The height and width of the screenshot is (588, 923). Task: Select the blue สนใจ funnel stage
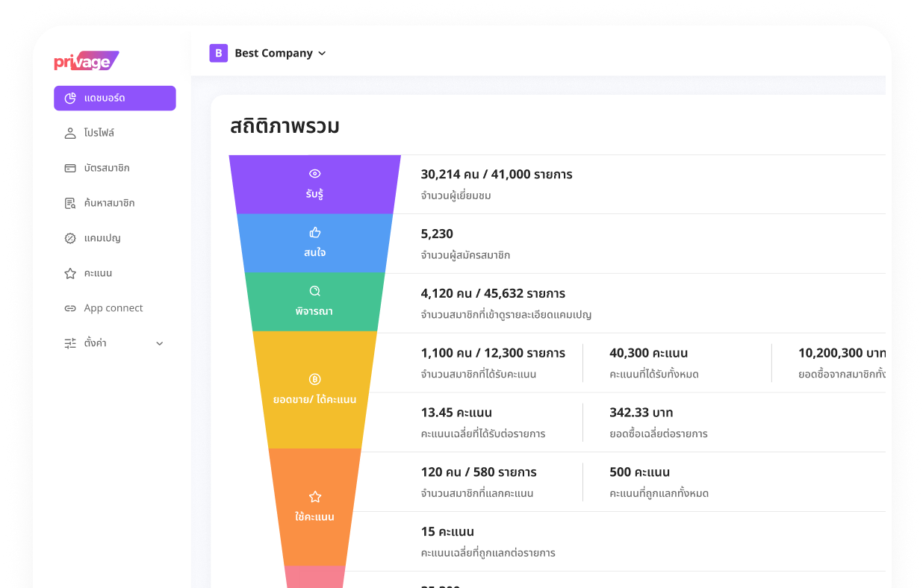tap(314, 243)
